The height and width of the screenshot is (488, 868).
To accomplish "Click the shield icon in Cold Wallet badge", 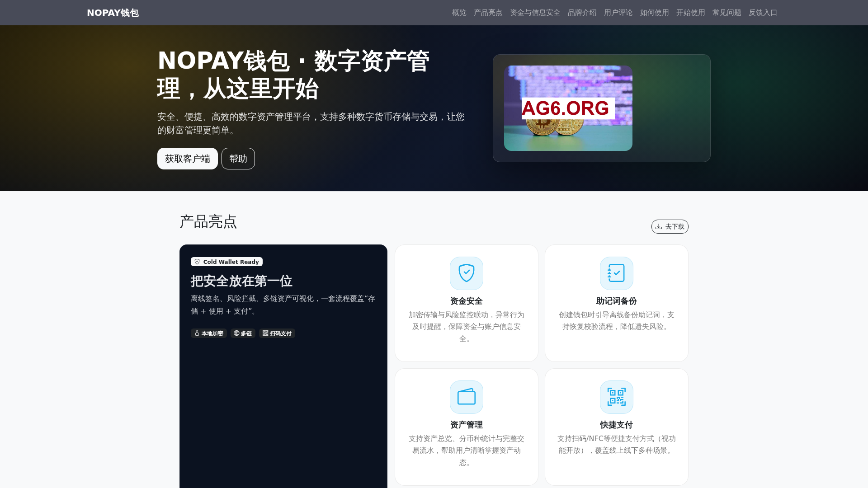I will coord(197,262).
